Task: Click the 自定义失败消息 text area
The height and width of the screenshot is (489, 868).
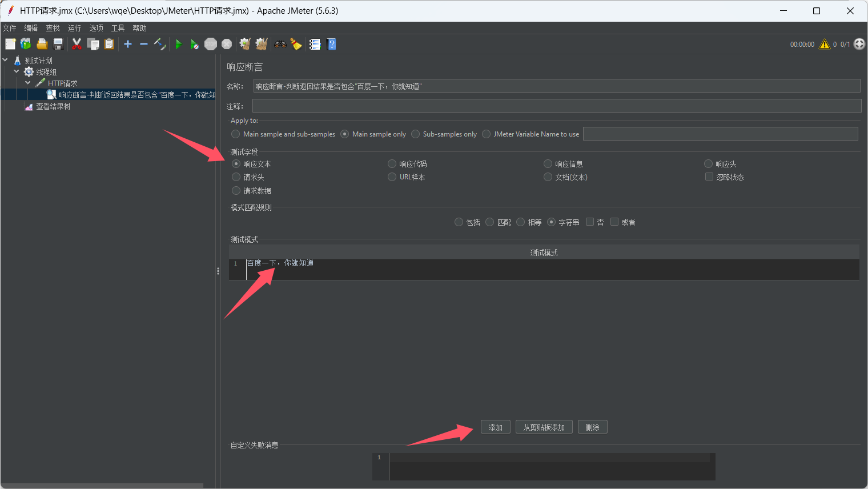Action: tap(544, 467)
